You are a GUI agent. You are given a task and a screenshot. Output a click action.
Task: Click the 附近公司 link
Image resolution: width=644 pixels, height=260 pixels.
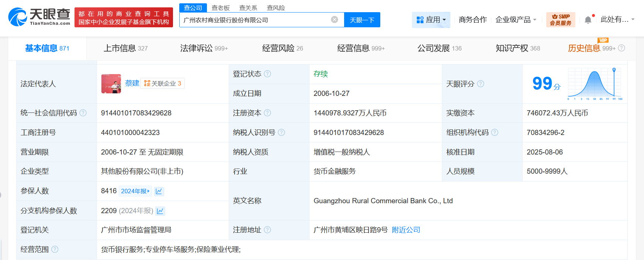pyautogui.click(x=406, y=230)
